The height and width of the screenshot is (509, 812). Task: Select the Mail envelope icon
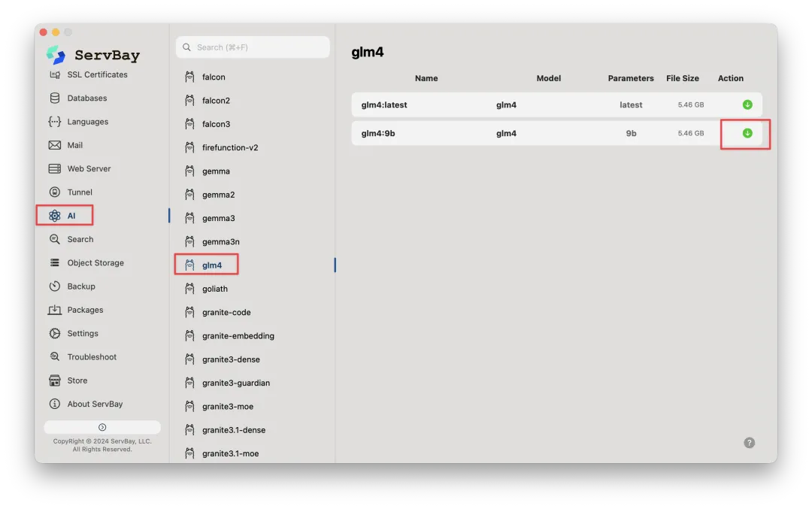pyautogui.click(x=54, y=145)
